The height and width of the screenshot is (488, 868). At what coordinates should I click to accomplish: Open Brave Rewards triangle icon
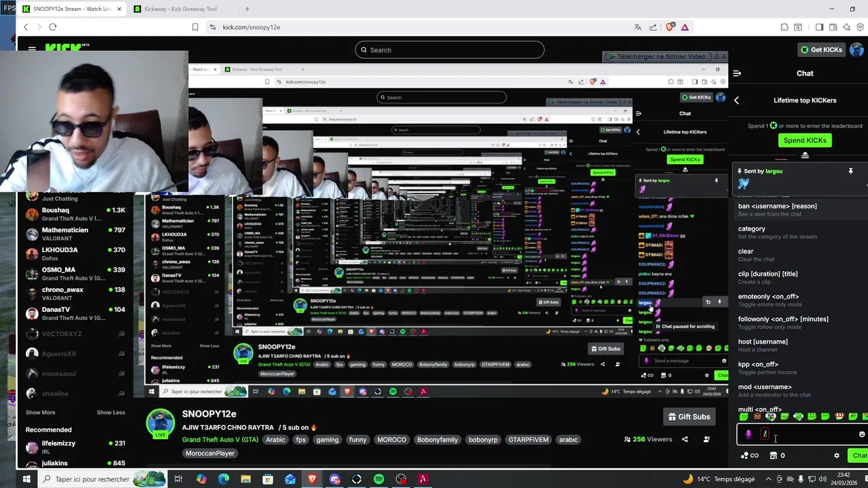coord(685,27)
